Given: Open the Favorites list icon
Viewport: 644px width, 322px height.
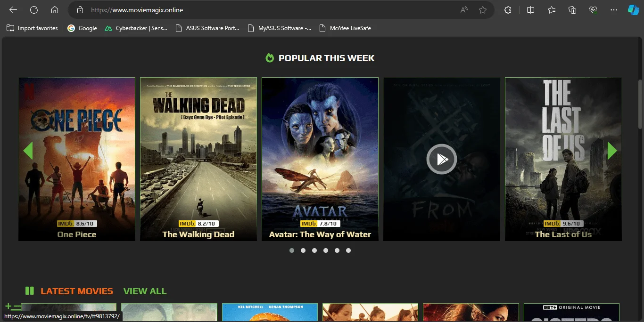Looking at the screenshot, I should pyautogui.click(x=552, y=10).
